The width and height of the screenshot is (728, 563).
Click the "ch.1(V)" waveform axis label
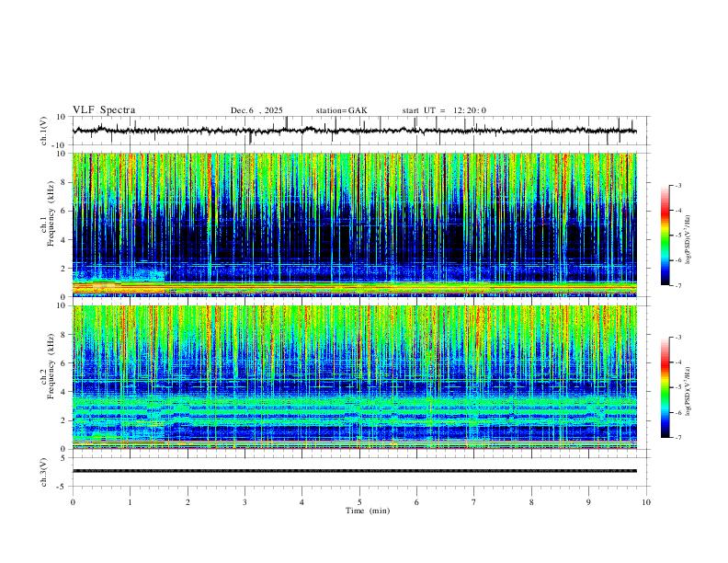coord(44,131)
